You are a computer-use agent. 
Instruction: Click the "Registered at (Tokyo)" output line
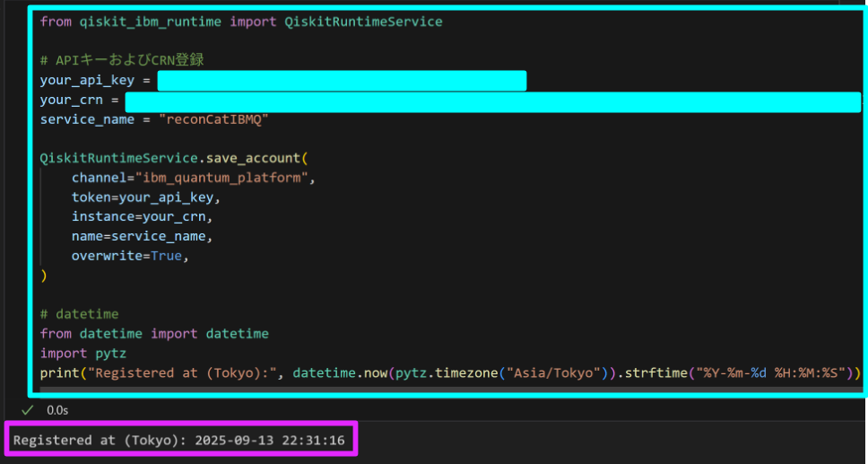(178, 441)
